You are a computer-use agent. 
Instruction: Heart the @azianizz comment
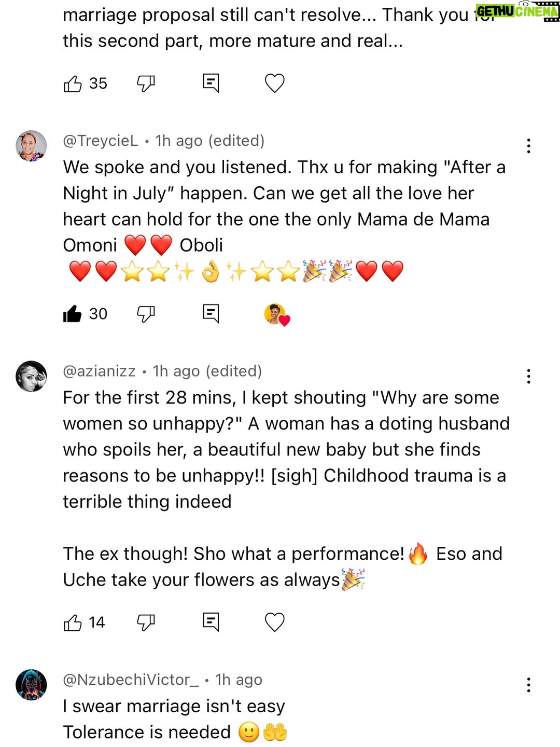[275, 622]
